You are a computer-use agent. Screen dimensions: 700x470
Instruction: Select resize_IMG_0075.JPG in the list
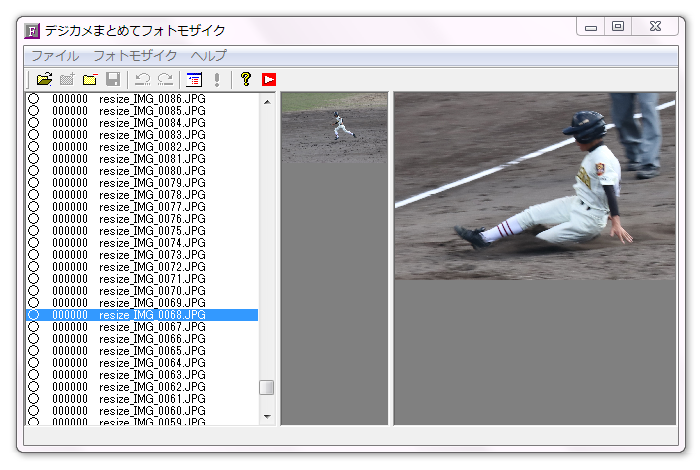pos(142,231)
